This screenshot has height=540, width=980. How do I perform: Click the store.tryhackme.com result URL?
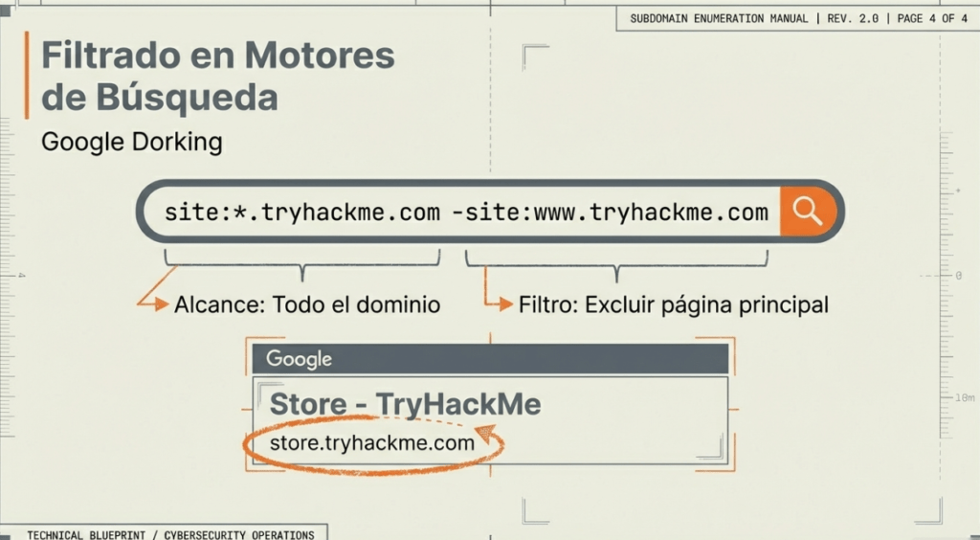click(x=372, y=442)
